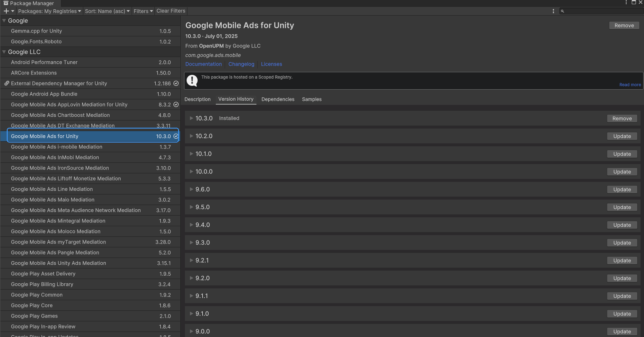Update to version 9.1.1
The image size is (644, 337).
coord(622,296)
